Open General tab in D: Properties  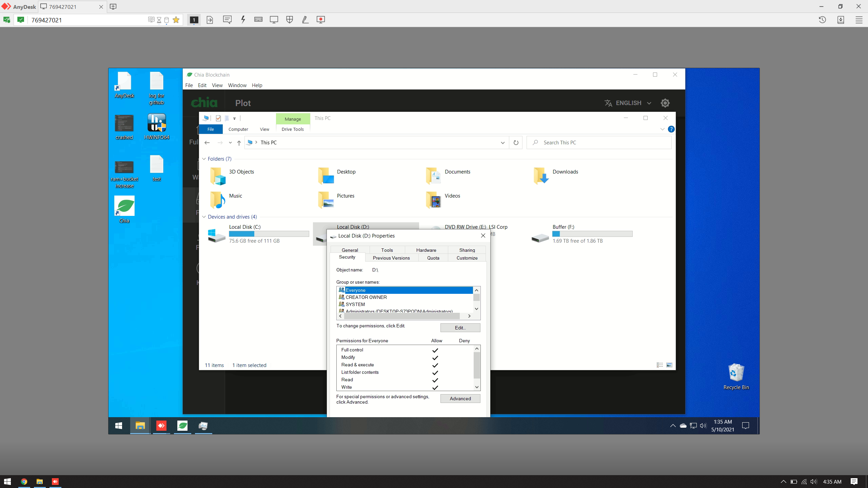(350, 250)
